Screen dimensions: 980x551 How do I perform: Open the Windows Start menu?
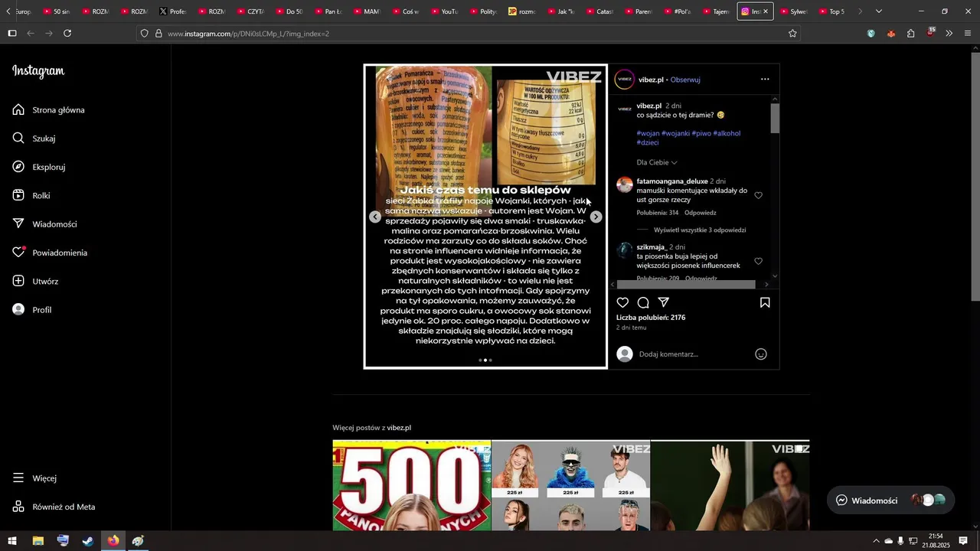[x=12, y=541]
